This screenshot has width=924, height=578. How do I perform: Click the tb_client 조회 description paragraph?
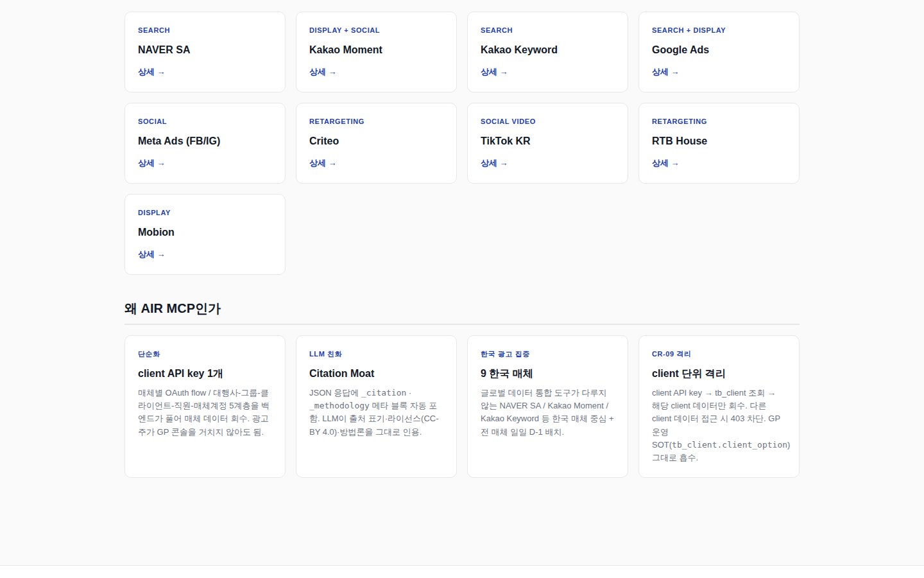tap(721, 425)
